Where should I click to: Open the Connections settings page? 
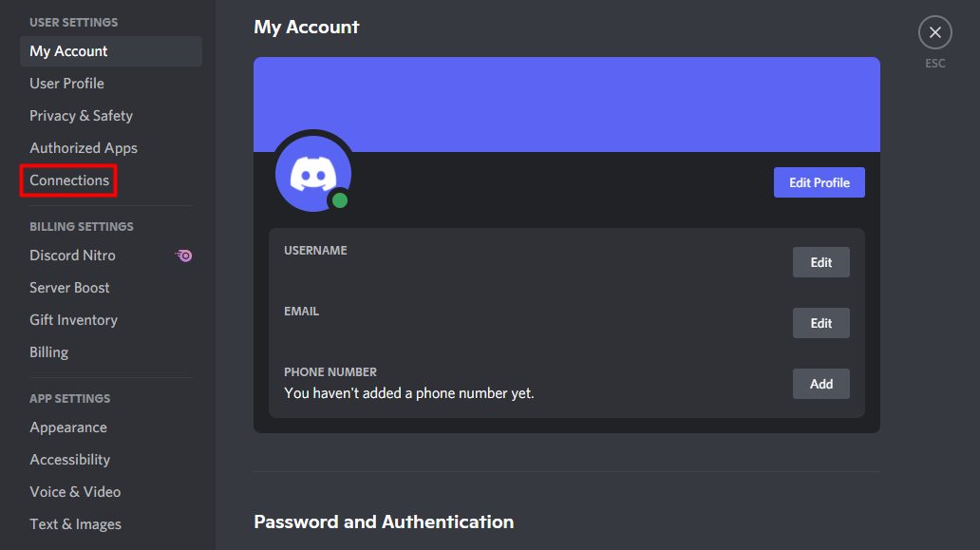[69, 180]
